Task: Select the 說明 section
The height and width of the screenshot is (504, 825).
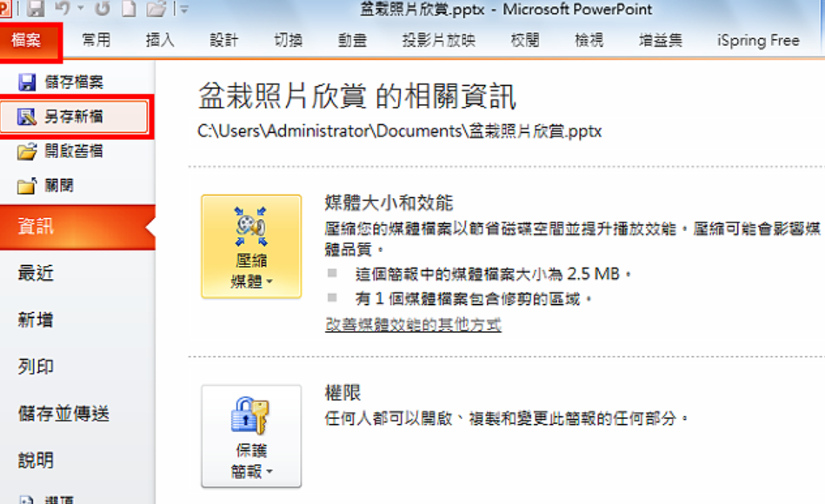Action: 36,461
